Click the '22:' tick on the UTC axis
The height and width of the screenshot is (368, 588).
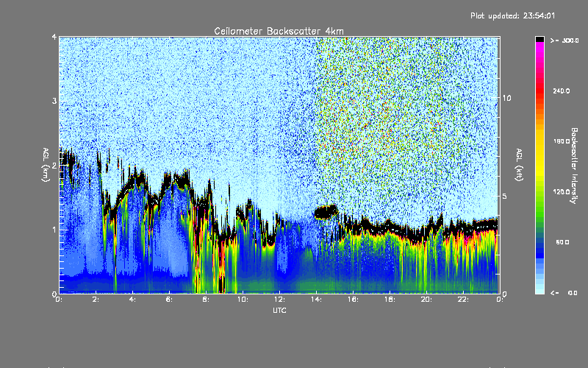coord(463,300)
